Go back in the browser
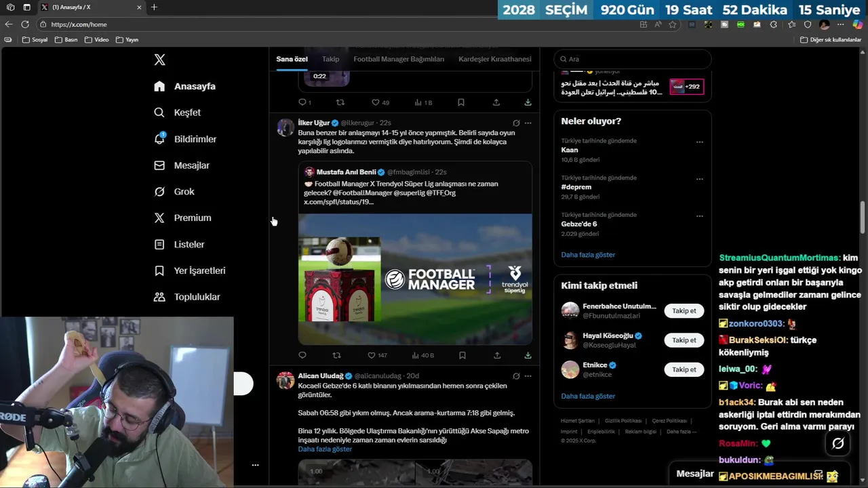 coord(8,24)
